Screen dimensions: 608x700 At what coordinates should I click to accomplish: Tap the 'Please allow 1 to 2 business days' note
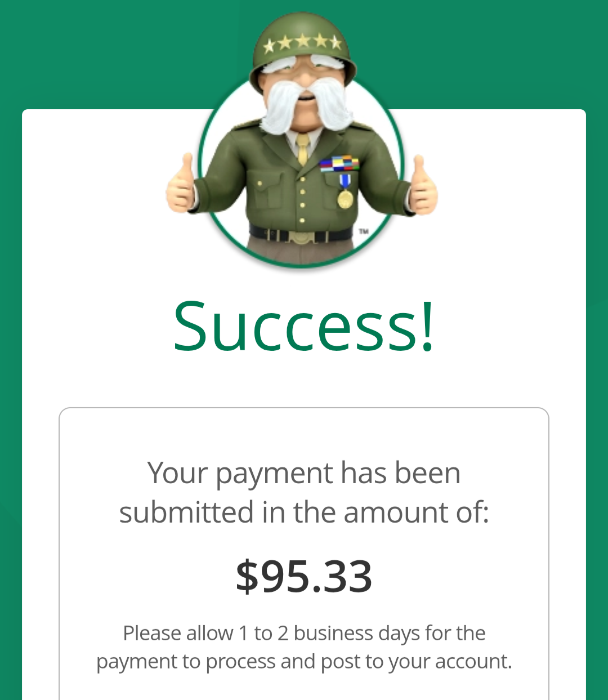coord(304,633)
